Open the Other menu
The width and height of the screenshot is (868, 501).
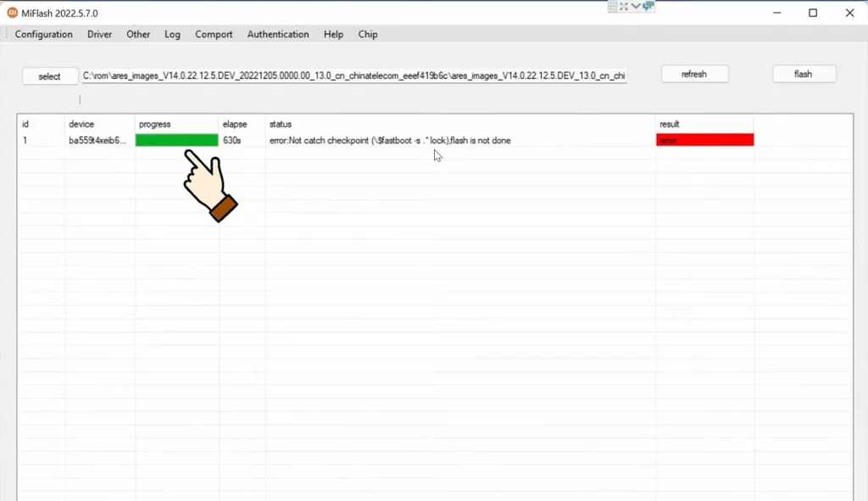tap(138, 35)
